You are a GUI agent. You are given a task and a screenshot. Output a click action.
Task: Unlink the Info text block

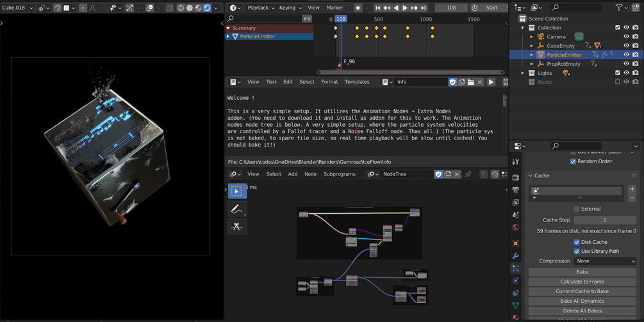click(x=480, y=82)
